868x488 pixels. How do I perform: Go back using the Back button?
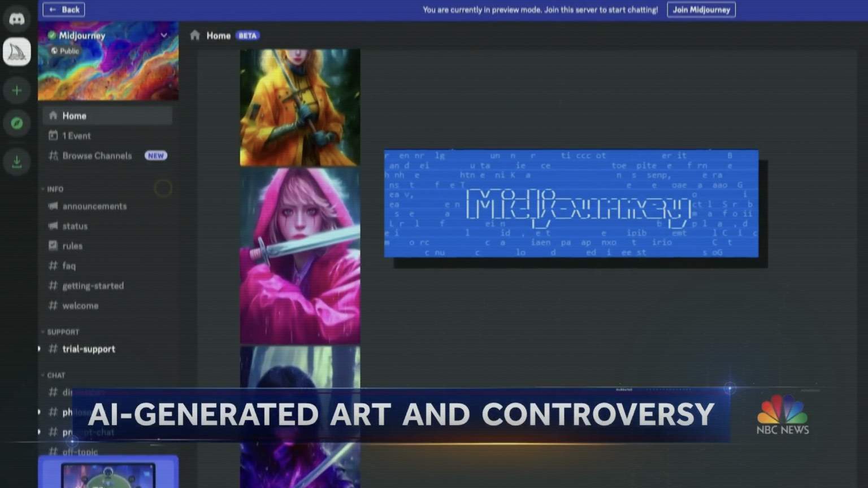pos(64,10)
